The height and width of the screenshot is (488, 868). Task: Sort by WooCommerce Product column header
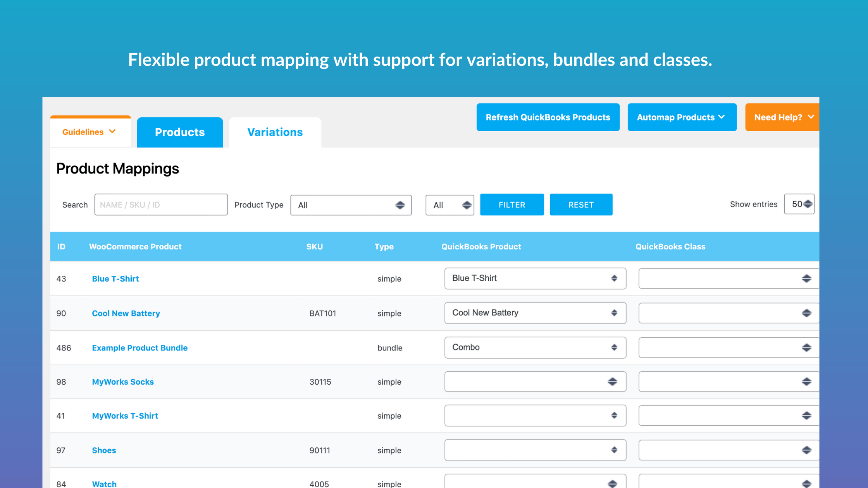tap(135, 247)
